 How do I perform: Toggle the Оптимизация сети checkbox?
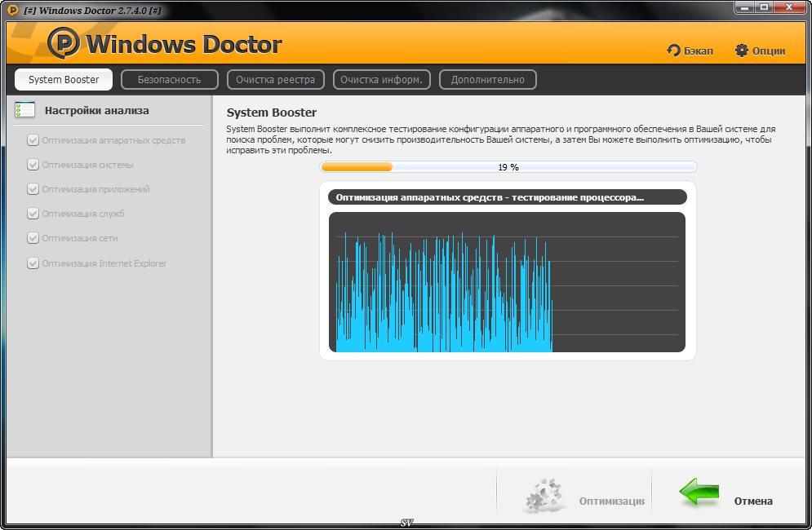tap(33, 238)
